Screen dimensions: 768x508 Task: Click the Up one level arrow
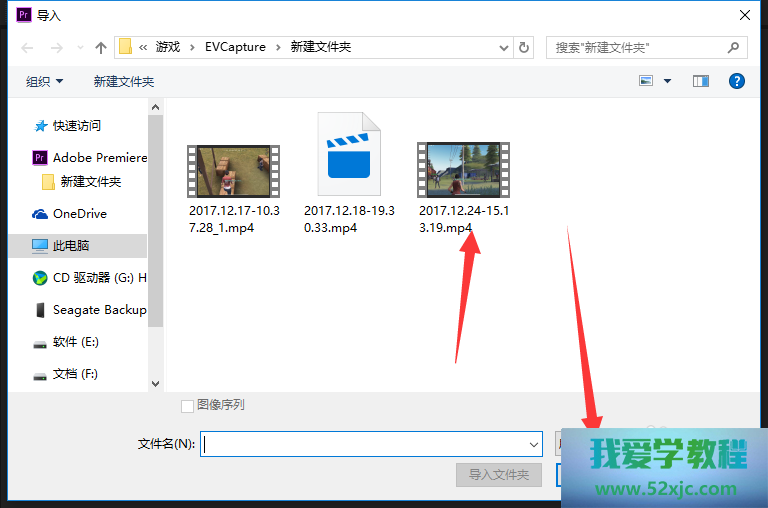click(x=100, y=47)
